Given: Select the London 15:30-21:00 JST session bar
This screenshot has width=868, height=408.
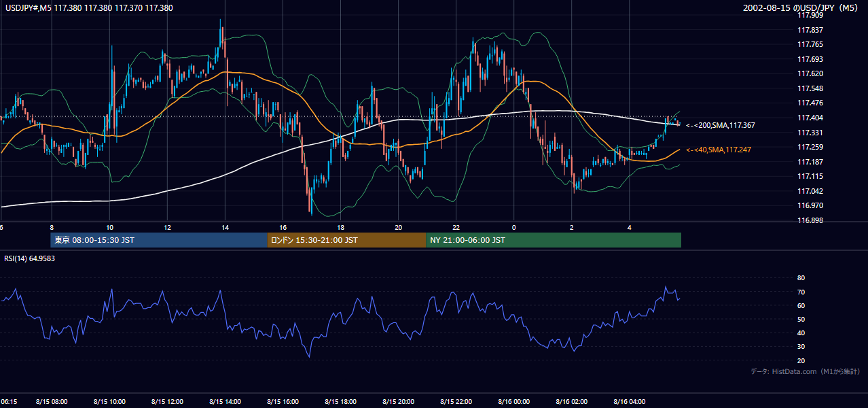Looking at the screenshot, I should click(346, 240).
